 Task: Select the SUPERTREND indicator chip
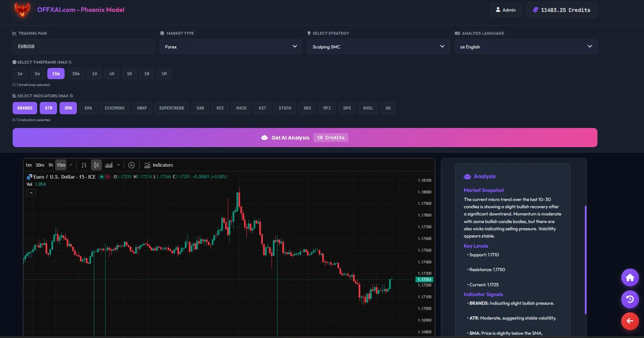pos(171,108)
